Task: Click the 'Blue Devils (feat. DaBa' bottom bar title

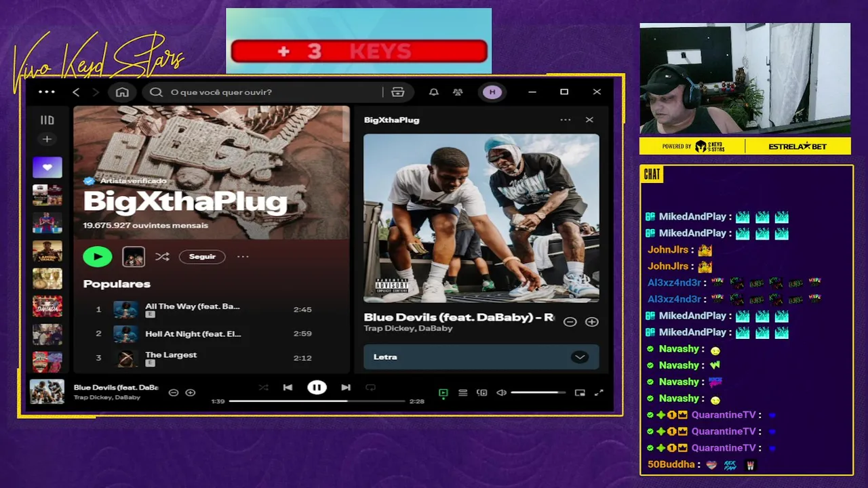Action: 116,388
